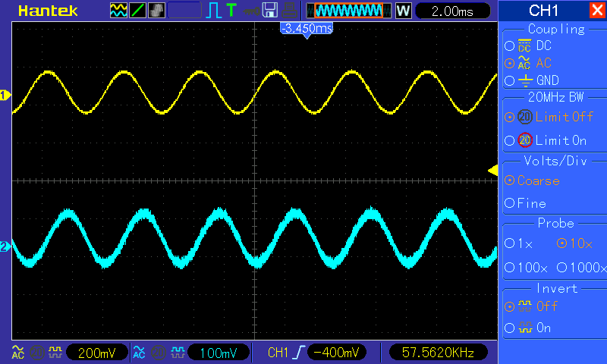Click the CH1 bandwidth limit status icon
This screenshot has height=364, width=607.
pyautogui.click(x=36, y=353)
